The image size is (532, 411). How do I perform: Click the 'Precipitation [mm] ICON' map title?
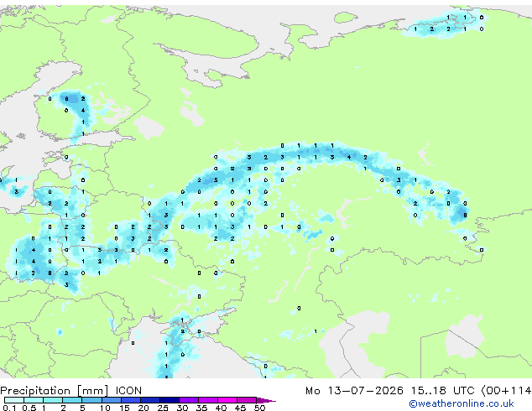click(71, 391)
